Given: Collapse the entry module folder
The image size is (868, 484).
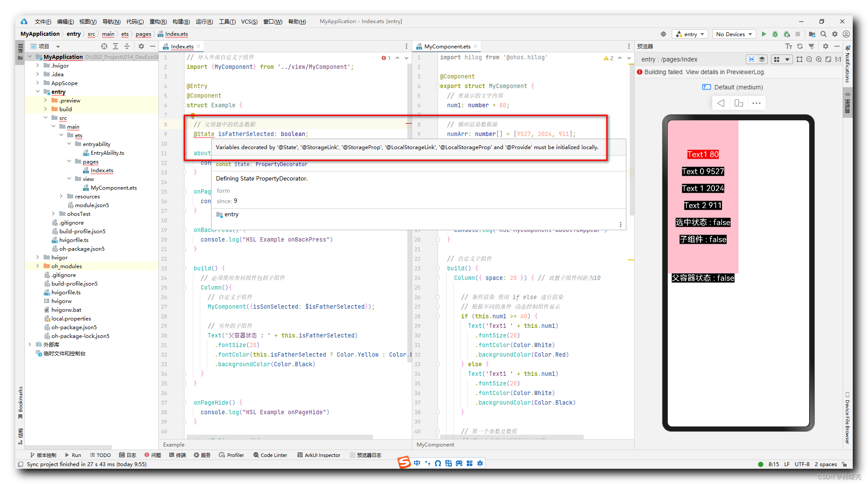Looking at the screenshot, I should (38, 92).
